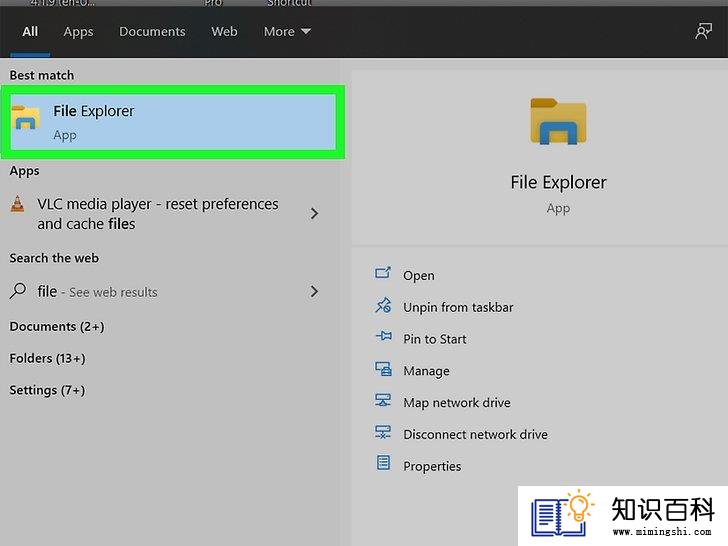This screenshot has height=546, width=728.
Task: Expand arrow for VLC media player result
Action: tap(314, 214)
